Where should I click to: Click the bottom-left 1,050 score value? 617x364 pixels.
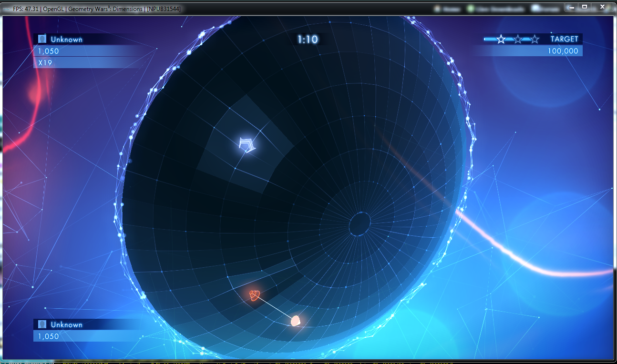(48, 336)
